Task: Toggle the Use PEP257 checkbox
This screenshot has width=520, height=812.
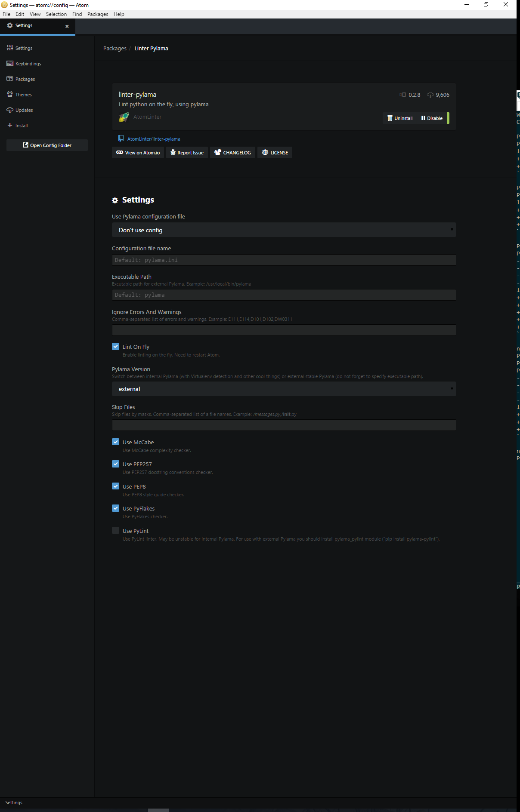Action: pyautogui.click(x=115, y=464)
